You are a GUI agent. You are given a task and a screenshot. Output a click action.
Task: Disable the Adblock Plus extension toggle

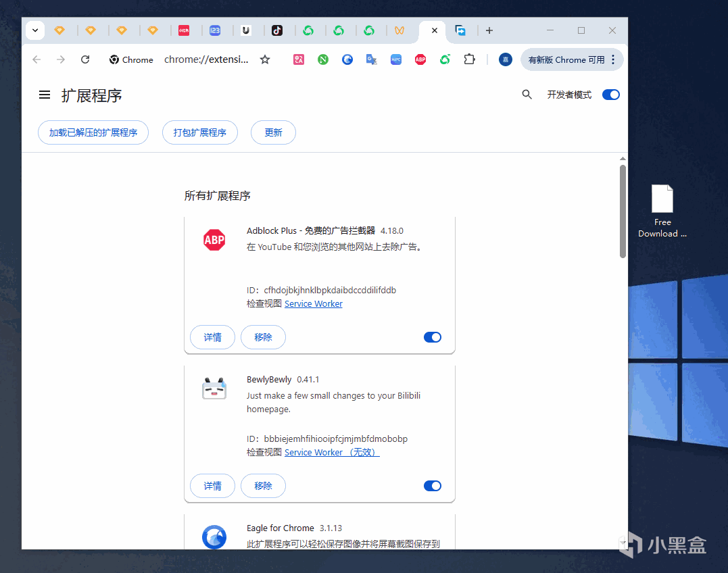433,337
